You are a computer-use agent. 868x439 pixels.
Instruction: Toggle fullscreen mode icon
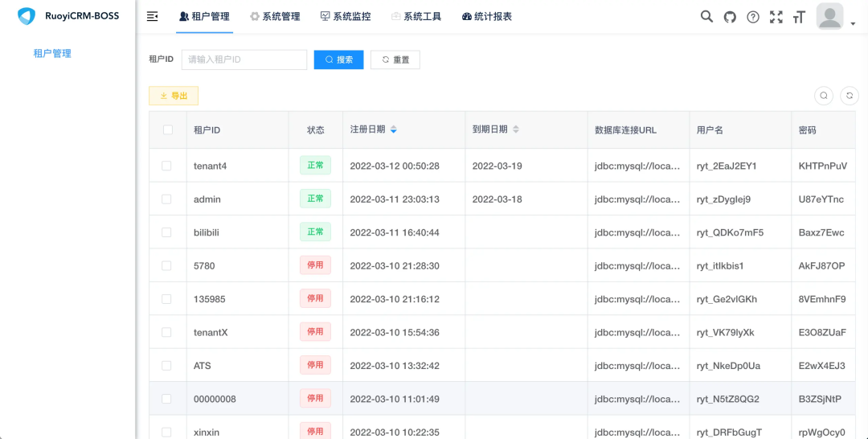[x=776, y=17]
